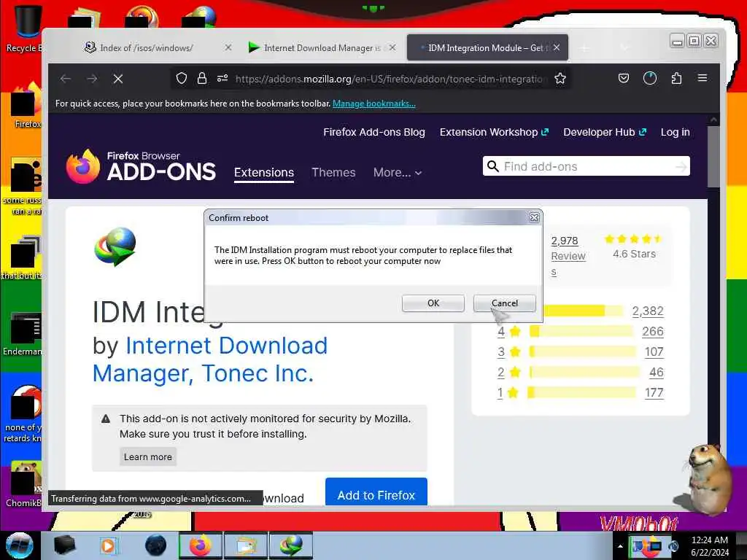Show hidden system tray icons arrow
Viewport: 747px width, 560px height.
[620, 546]
